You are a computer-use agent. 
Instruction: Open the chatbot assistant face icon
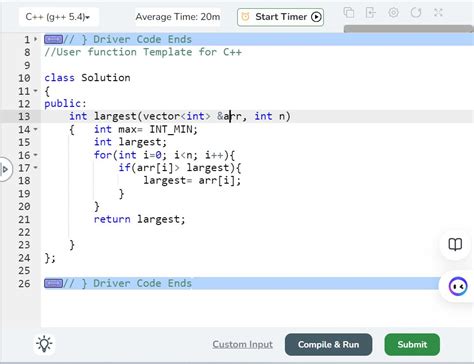pos(458,286)
